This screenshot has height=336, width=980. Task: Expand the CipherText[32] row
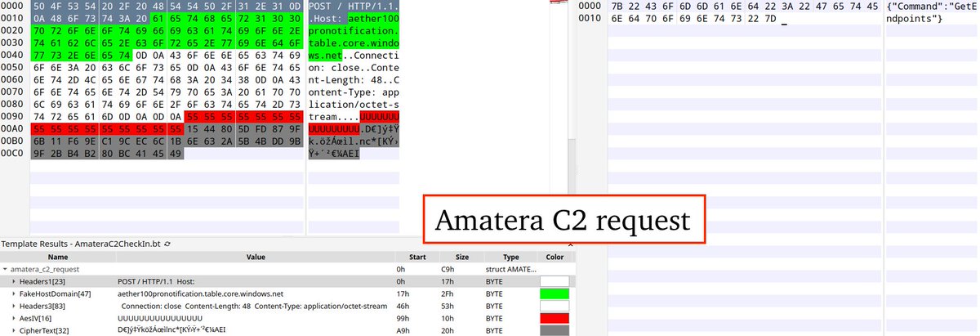pyautogui.click(x=14, y=329)
